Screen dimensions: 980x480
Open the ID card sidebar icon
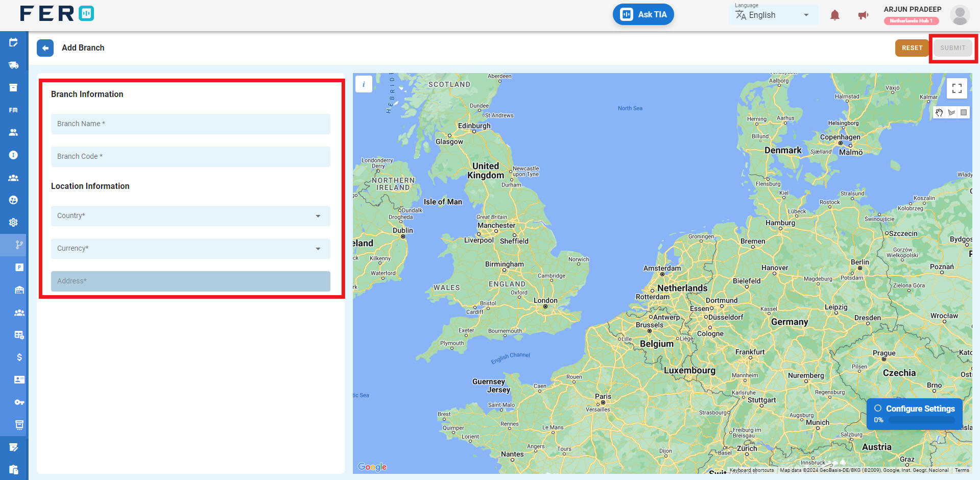click(19, 379)
